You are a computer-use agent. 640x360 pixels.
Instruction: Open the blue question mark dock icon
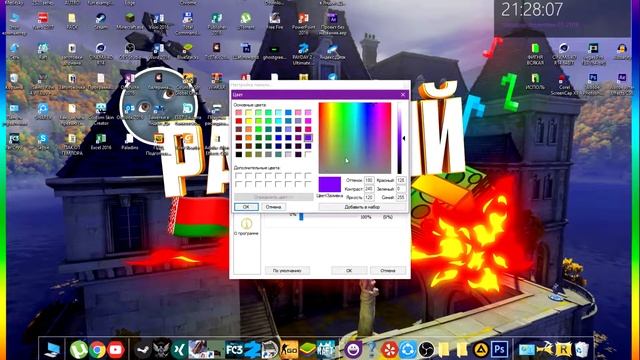tap(371, 350)
